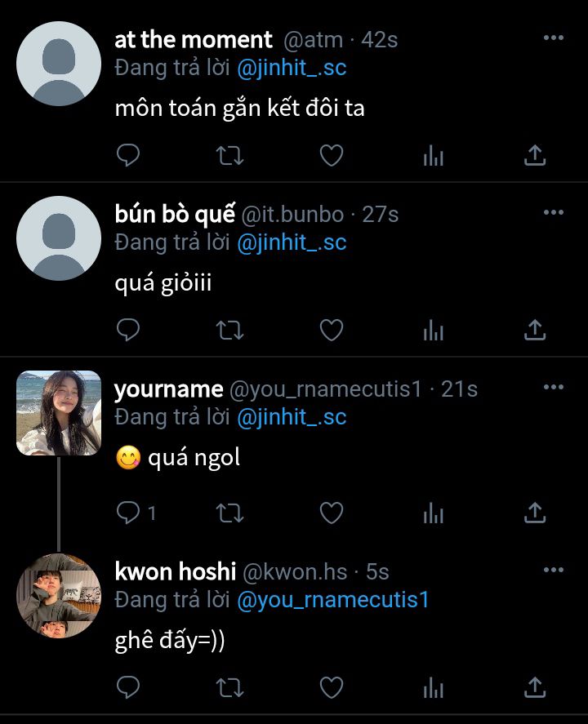
Task: Open more options for at the moment's tweet
Action: (x=554, y=38)
